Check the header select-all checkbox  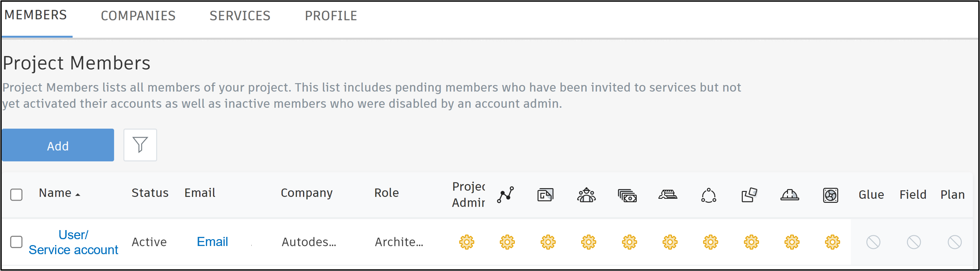click(x=16, y=195)
